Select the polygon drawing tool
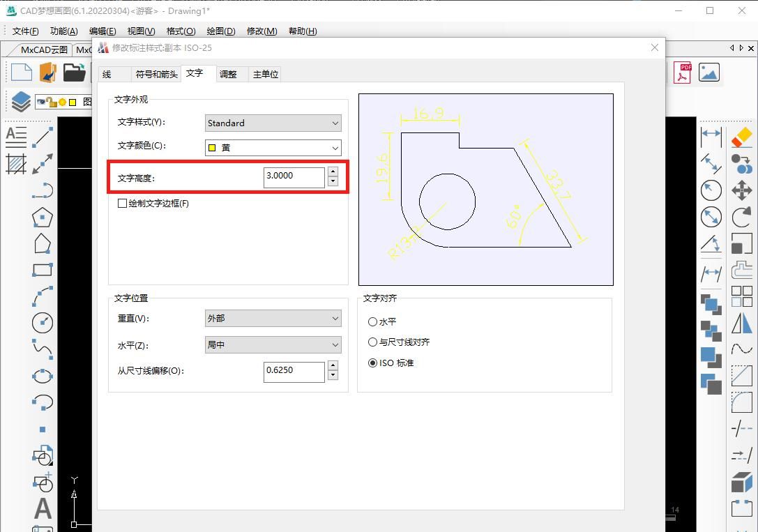The image size is (758, 532). point(42,217)
